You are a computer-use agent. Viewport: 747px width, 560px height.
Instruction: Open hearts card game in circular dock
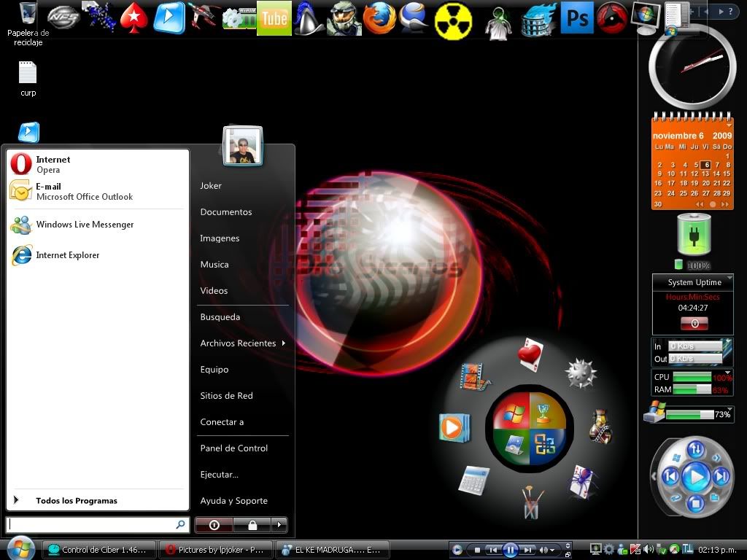[x=531, y=354]
